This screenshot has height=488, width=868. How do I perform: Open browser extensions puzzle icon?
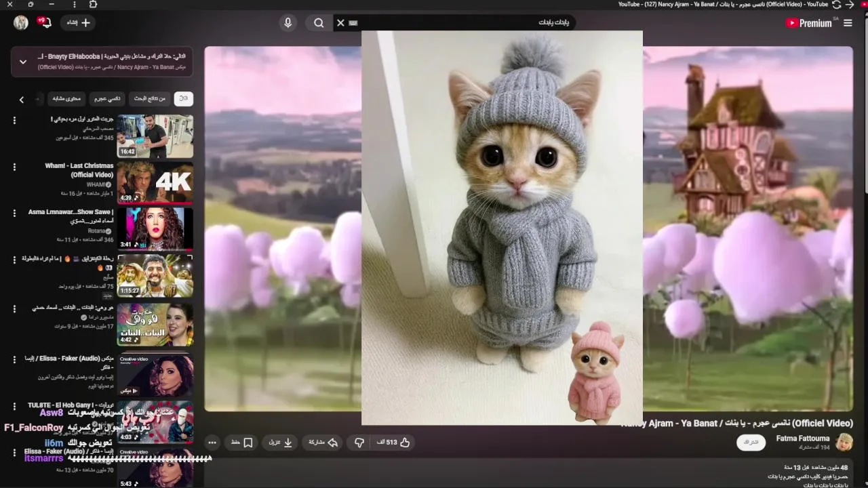[93, 4]
